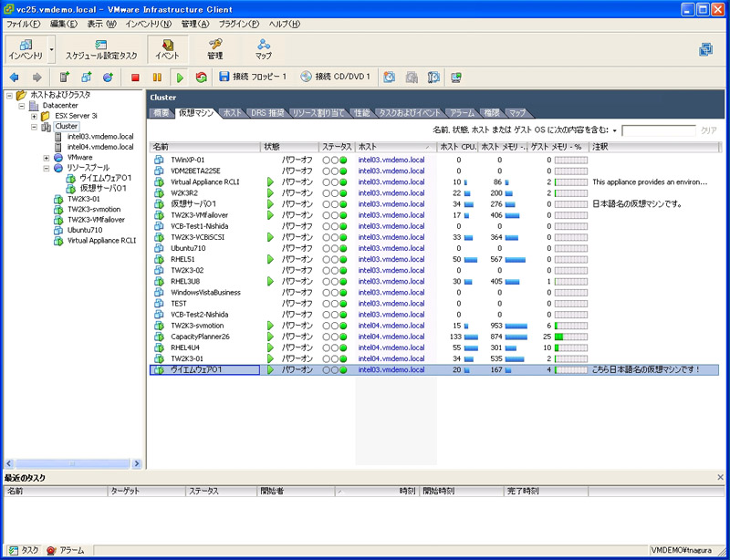Click the top-right overlapping windows icon
Image resolution: width=730 pixels, height=560 pixels.
pyautogui.click(x=705, y=50)
